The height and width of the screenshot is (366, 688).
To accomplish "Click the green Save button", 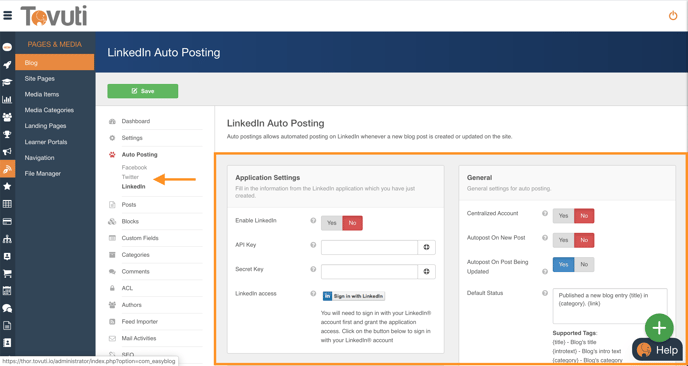I will pyautogui.click(x=143, y=91).
